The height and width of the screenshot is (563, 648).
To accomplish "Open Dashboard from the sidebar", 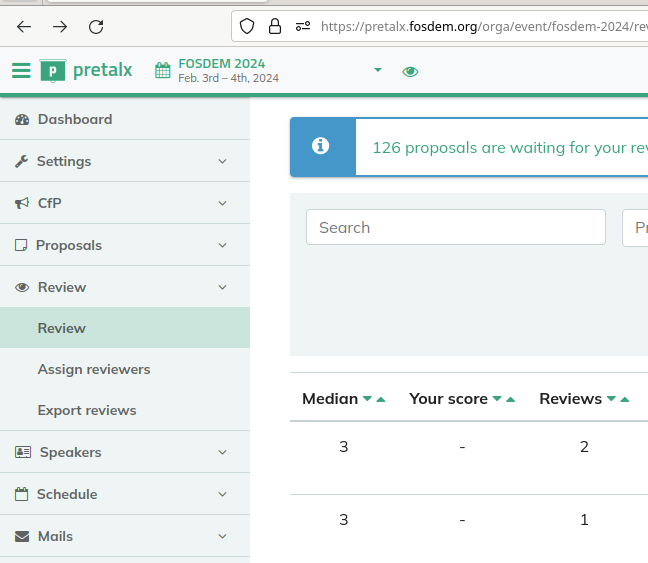I will [x=74, y=119].
